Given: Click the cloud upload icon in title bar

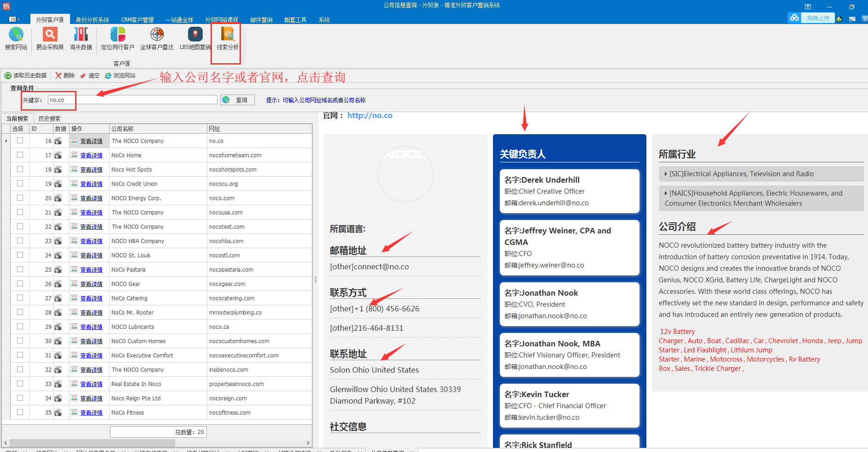Looking at the screenshot, I should pyautogui.click(x=794, y=18).
